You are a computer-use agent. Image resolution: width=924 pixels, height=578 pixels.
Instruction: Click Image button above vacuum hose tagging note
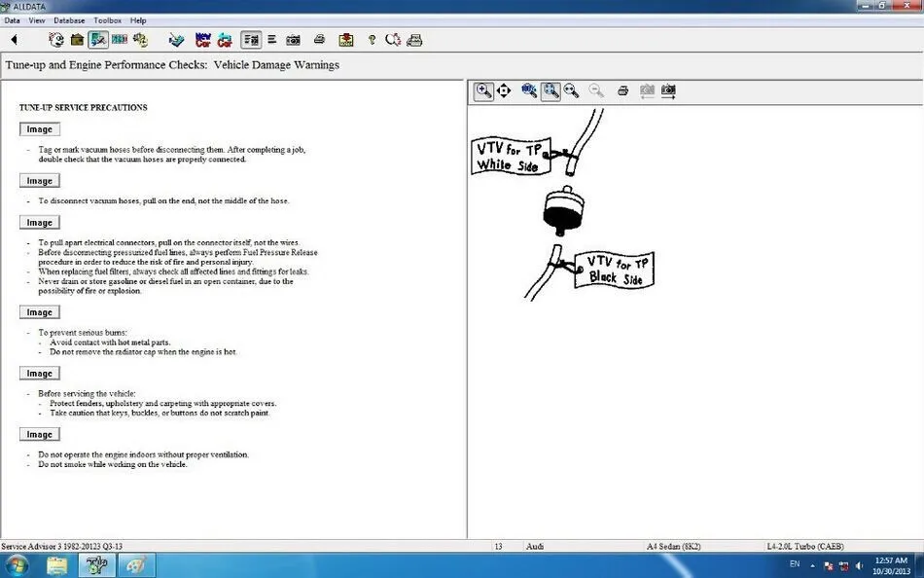coord(40,129)
